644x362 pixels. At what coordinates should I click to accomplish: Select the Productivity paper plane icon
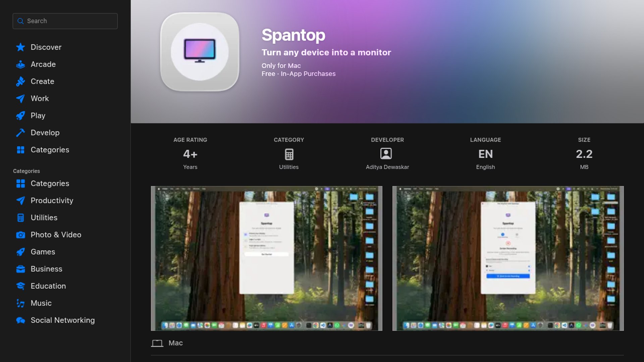tap(20, 201)
